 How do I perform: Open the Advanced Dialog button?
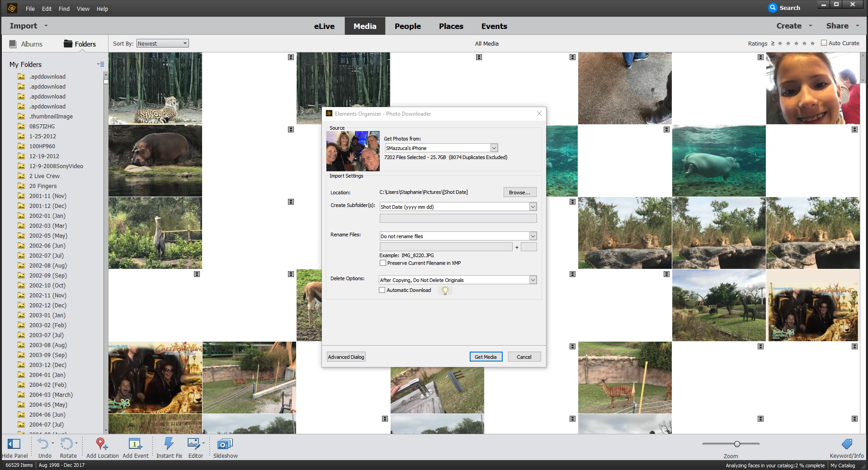[x=346, y=357]
